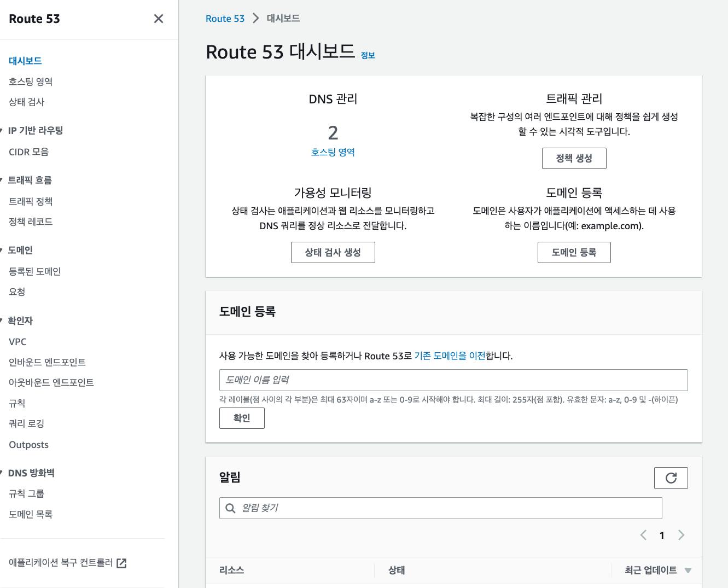Collapse the IP 기반 라우팅 section

pos(2,130)
